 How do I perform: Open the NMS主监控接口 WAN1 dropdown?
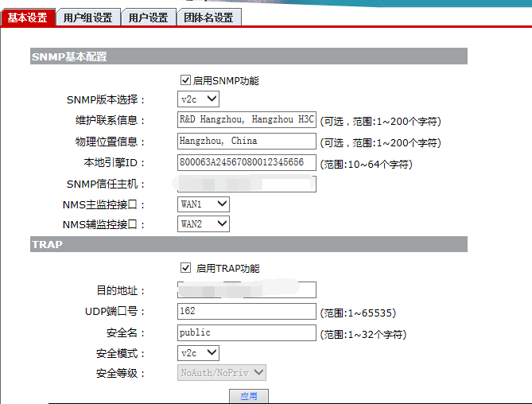coord(204,204)
